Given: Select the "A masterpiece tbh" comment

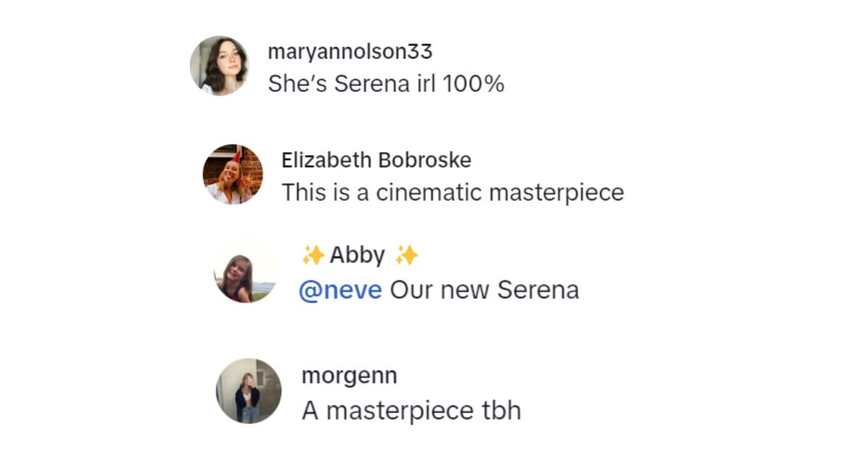Looking at the screenshot, I should point(411,410).
